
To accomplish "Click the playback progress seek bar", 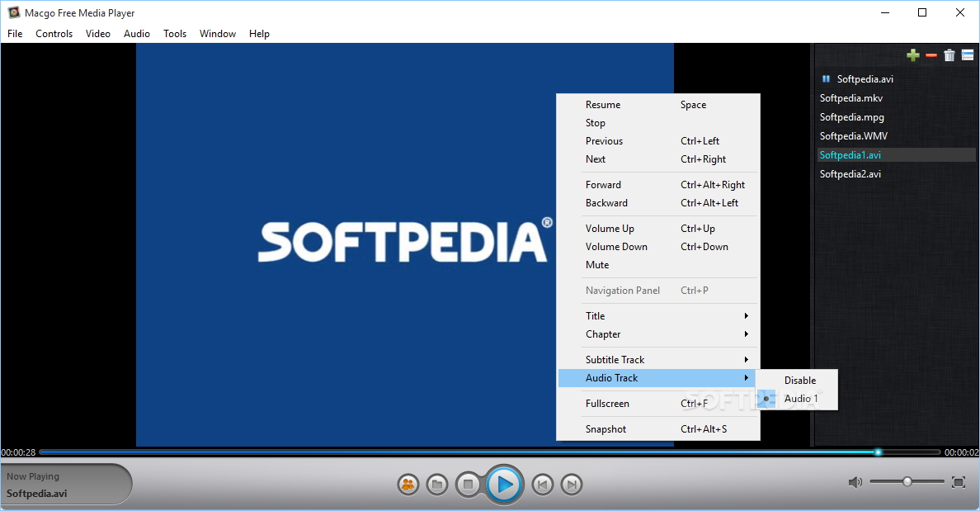I will [x=489, y=452].
